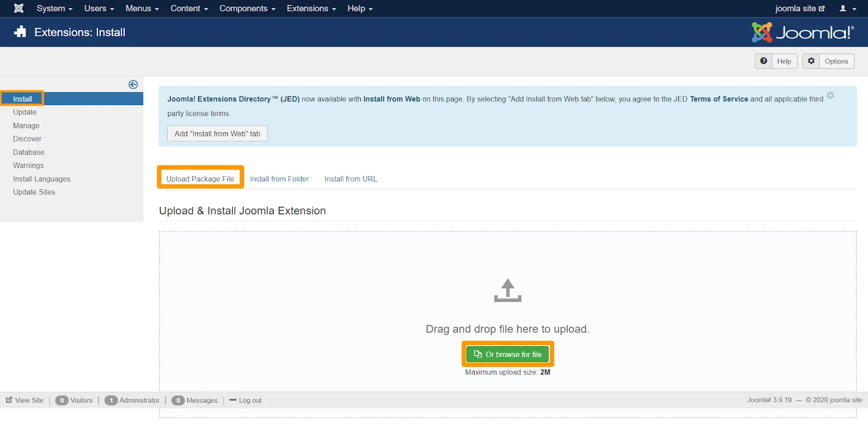Open the Terms of Service link
868x446 pixels.
point(719,99)
